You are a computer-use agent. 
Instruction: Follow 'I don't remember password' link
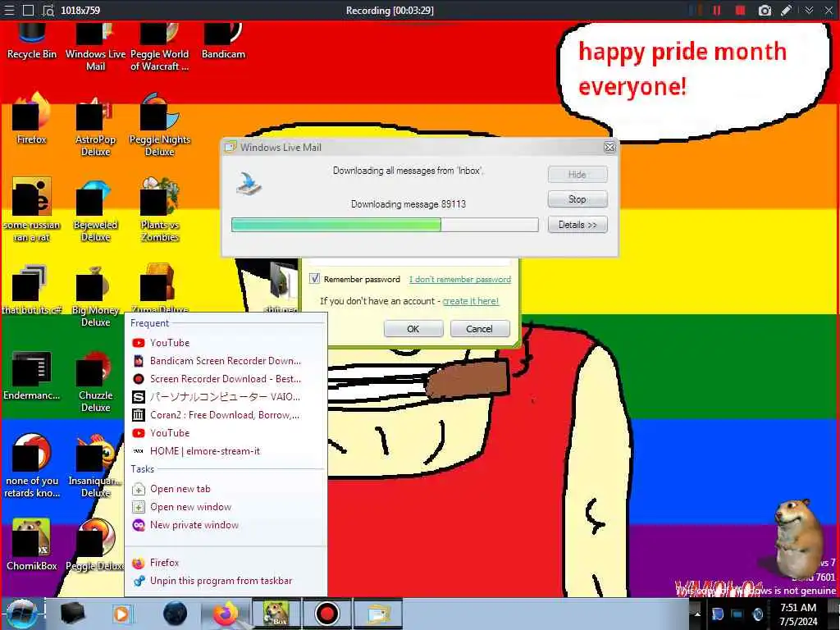click(460, 279)
